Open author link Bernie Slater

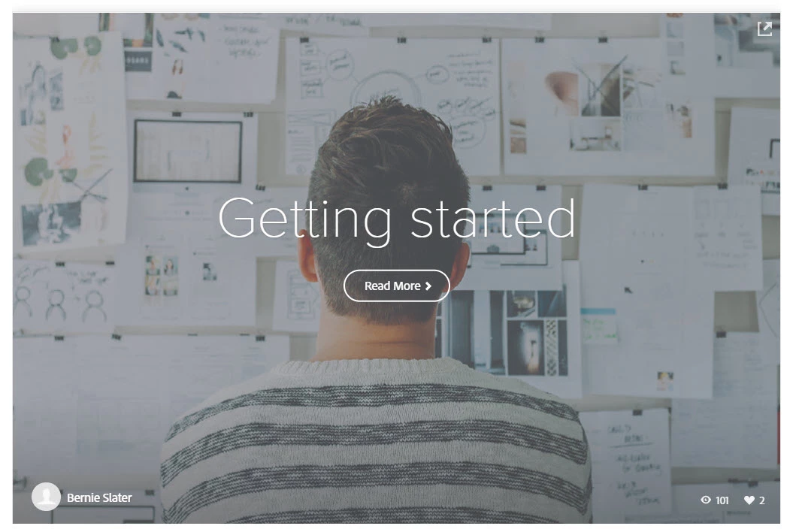click(x=99, y=497)
